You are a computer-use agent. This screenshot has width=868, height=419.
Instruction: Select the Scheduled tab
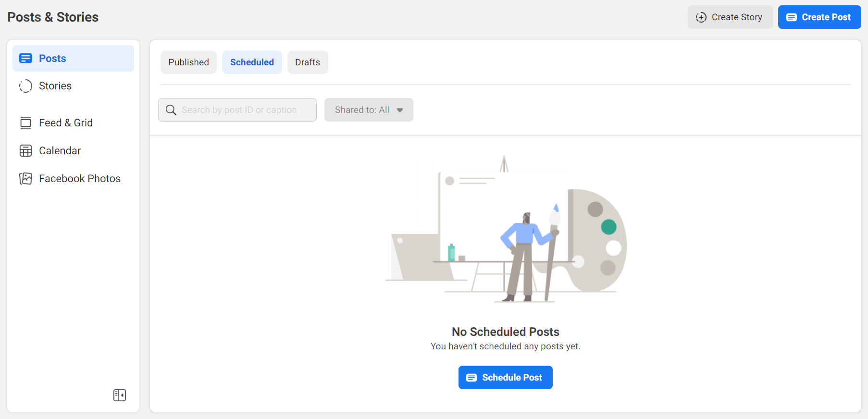(252, 62)
